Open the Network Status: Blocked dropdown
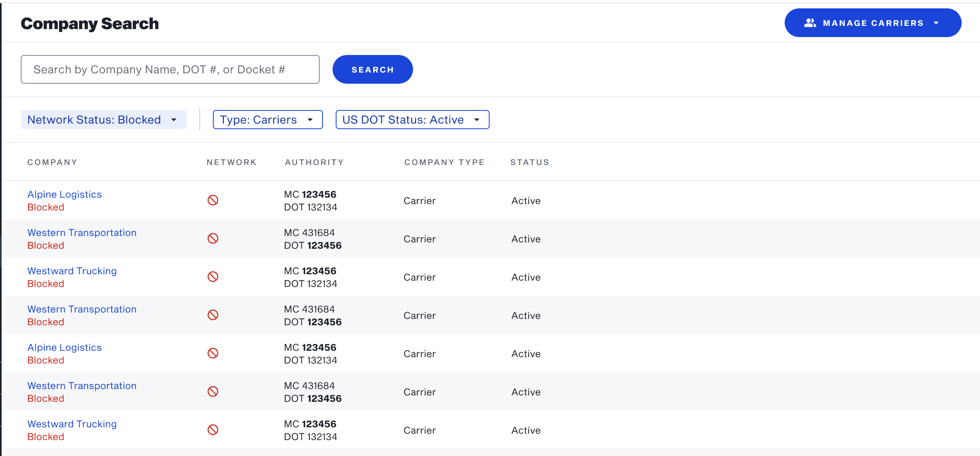This screenshot has height=456, width=980. tap(103, 120)
